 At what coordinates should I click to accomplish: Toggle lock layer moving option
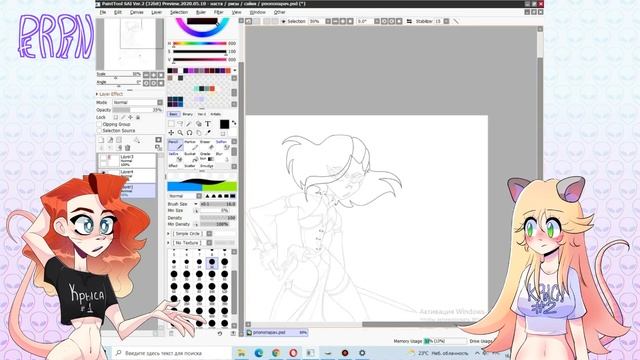point(131,117)
